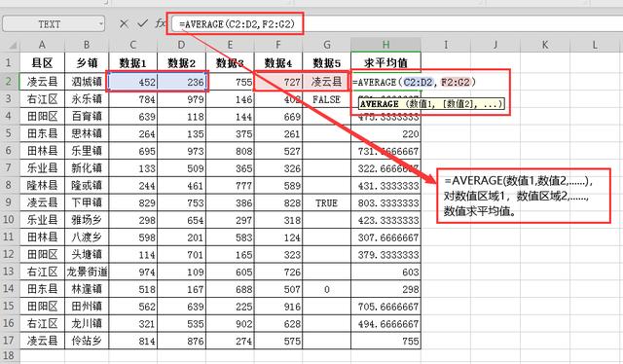Click cell H5 with value 220
Image resolution: width=623 pixels, height=364 pixels.
pos(385,133)
